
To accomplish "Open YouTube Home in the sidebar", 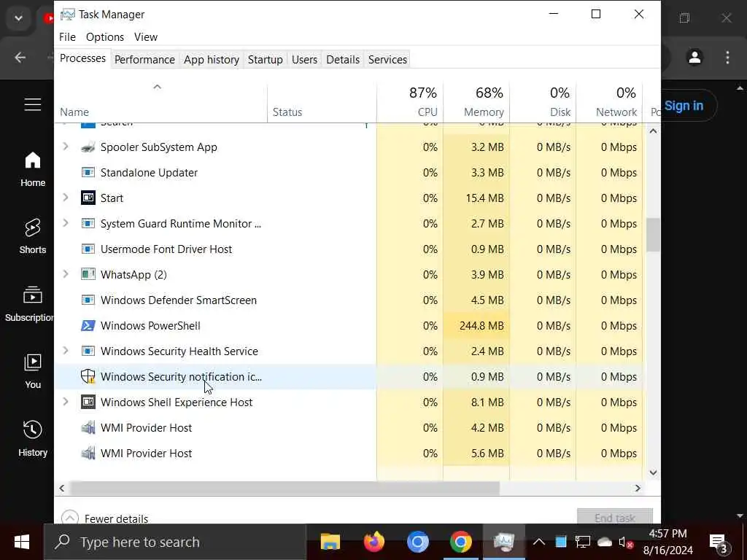I will pos(33,169).
